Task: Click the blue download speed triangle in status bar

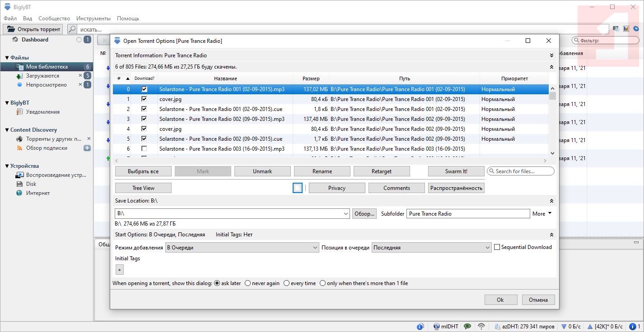Action: click(564, 327)
